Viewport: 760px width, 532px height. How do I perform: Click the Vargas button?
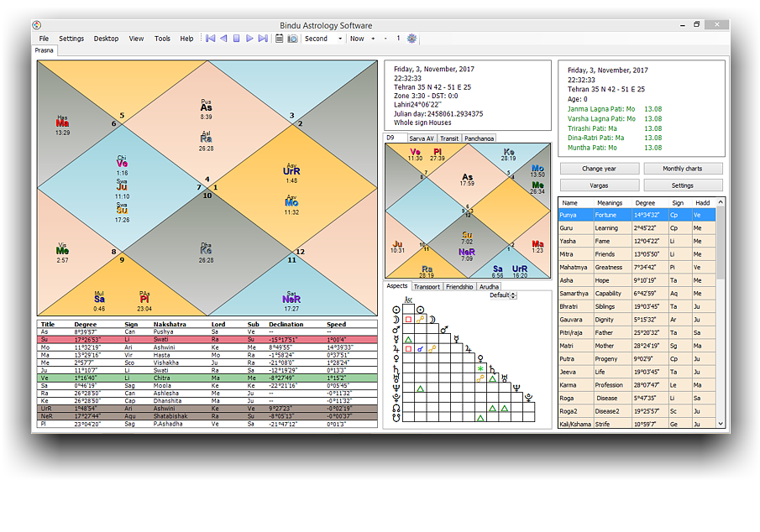pyautogui.click(x=600, y=185)
